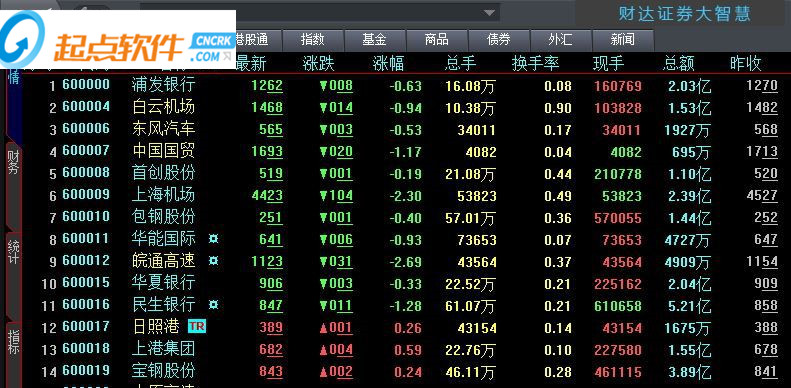This screenshot has width=791, height=388.
Task: Click the 财达证券大智慧 title
Action: click(x=684, y=14)
